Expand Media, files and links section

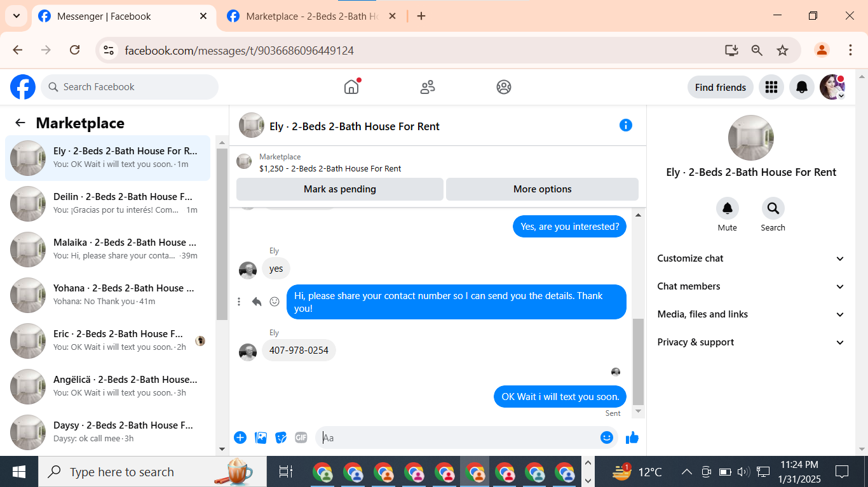(x=750, y=314)
